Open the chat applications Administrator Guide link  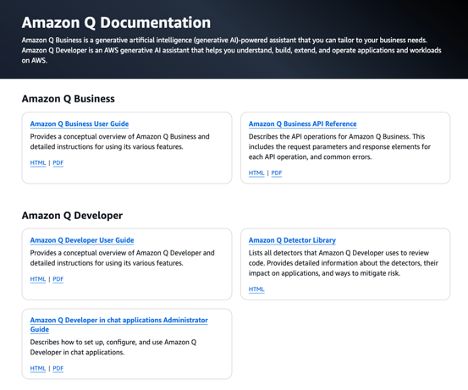pyautogui.click(x=119, y=324)
